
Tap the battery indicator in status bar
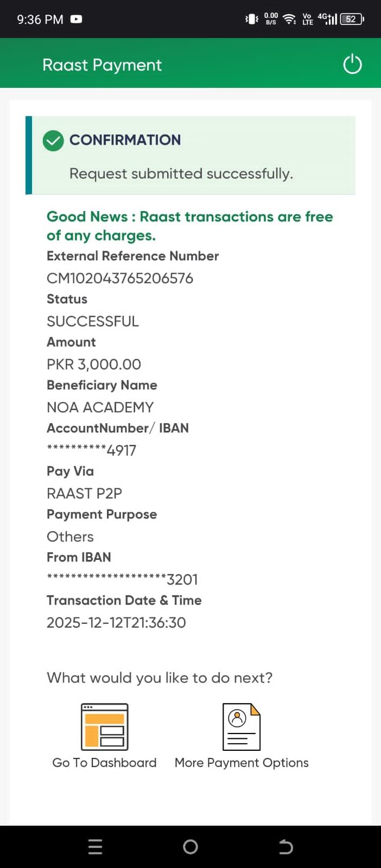[352, 19]
